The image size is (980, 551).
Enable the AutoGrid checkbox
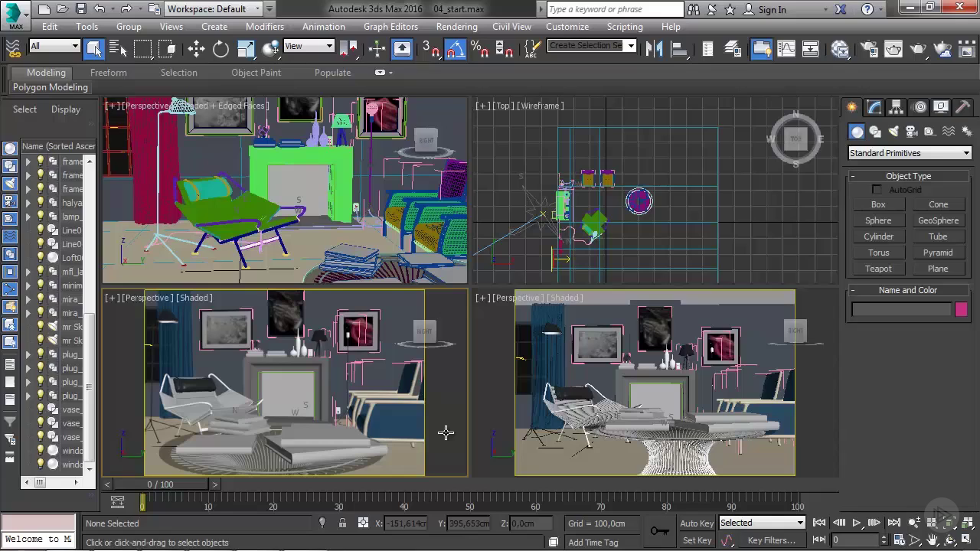click(877, 190)
